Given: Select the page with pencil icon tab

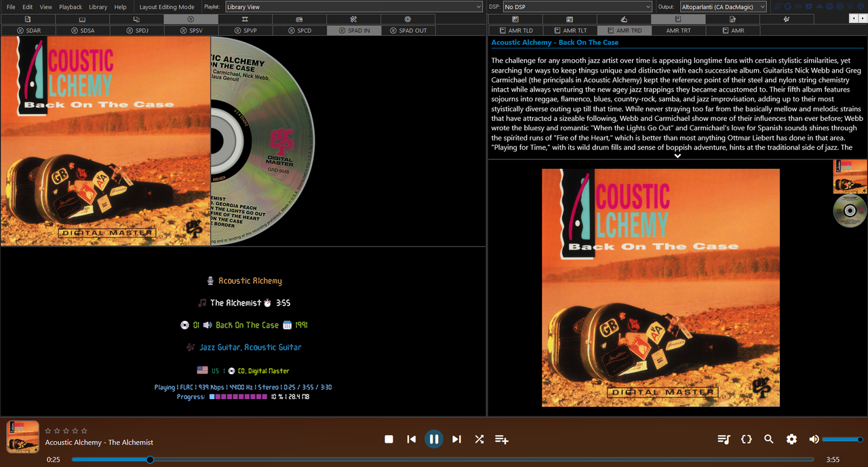Looking at the screenshot, I should pyautogui.click(x=732, y=19).
